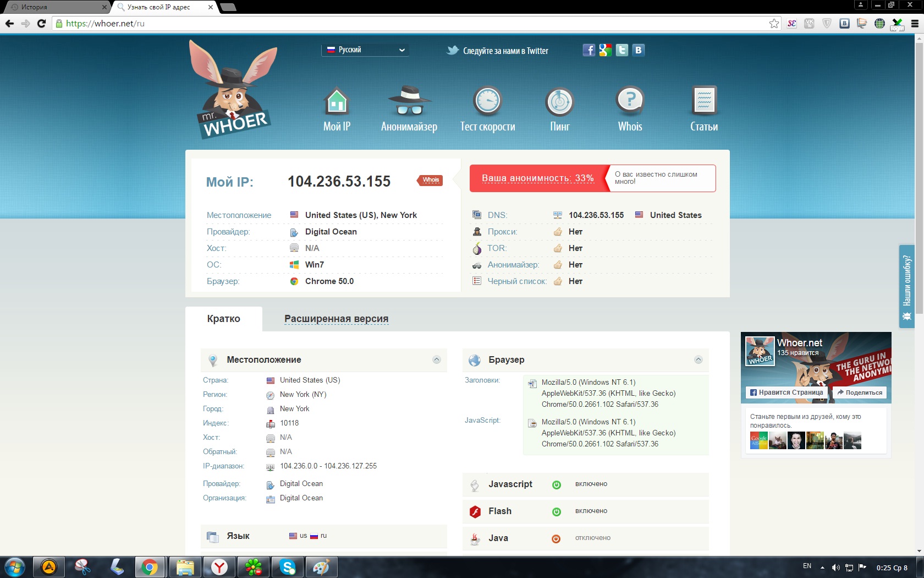Click the Twitter square social icon

coord(621,50)
